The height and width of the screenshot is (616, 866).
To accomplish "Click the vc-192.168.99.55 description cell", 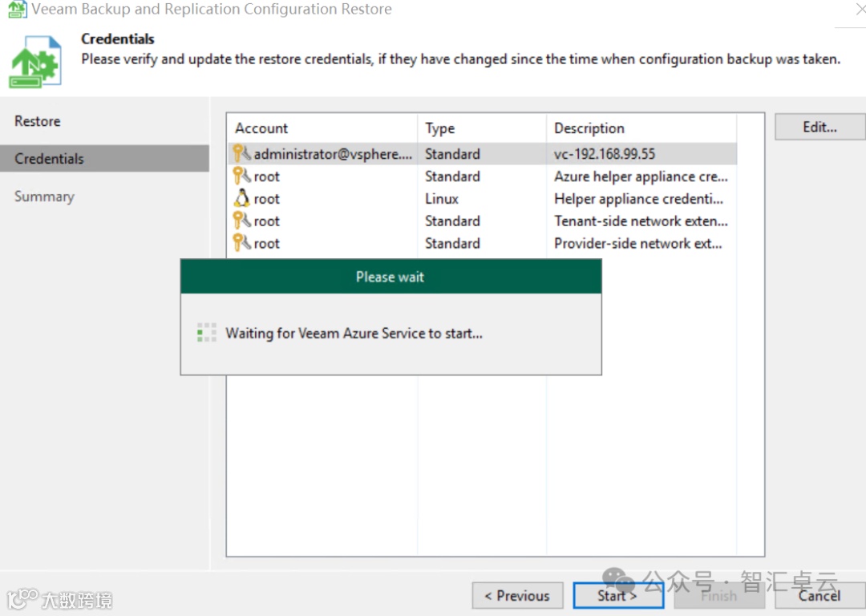I will (605, 153).
